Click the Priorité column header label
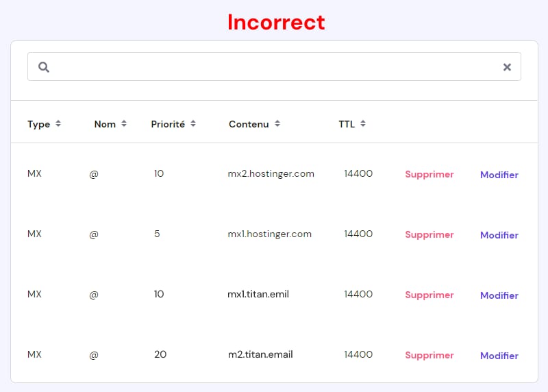548x392 pixels. 168,124
